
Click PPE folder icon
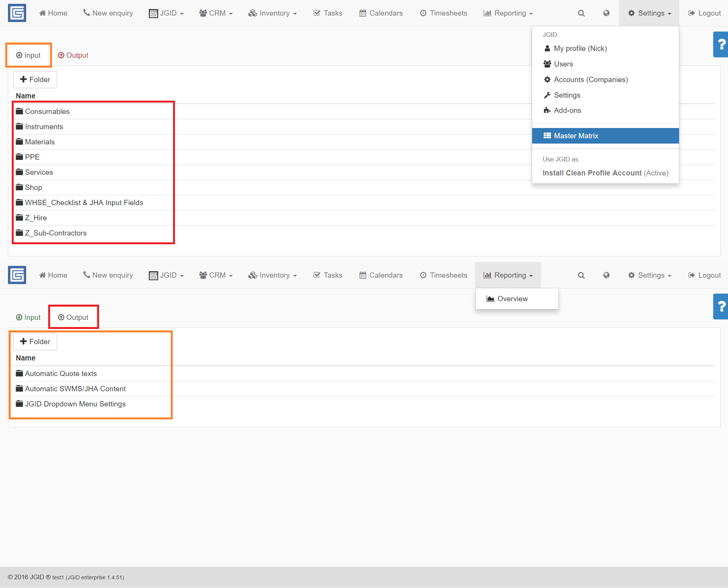click(19, 156)
